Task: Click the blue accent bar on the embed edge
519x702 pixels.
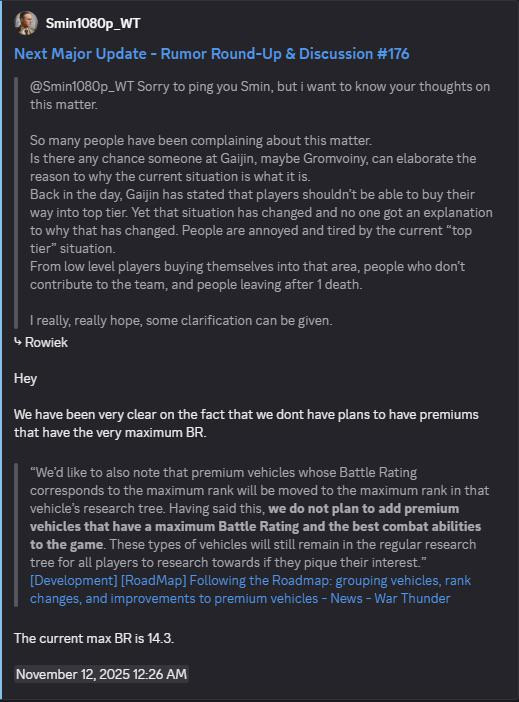Action: 1,351
